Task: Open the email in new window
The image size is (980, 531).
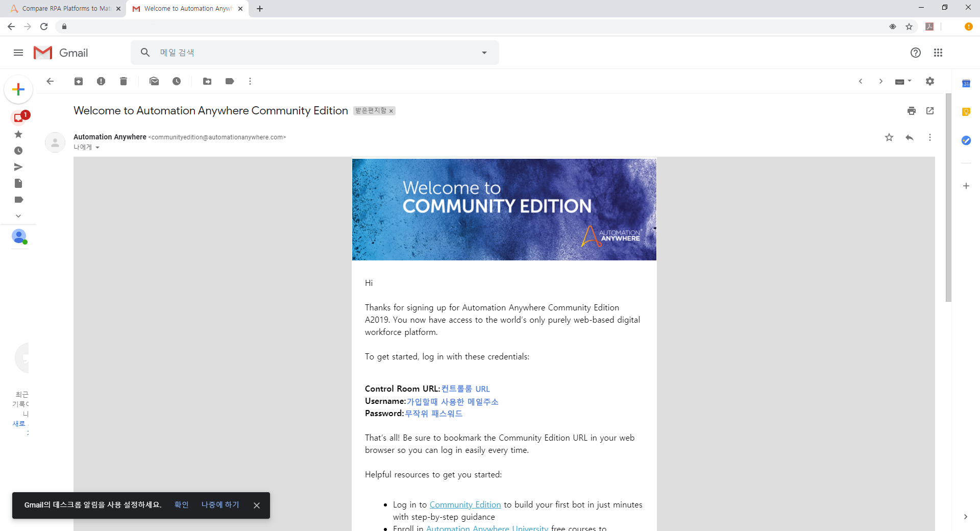Action: point(930,111)
